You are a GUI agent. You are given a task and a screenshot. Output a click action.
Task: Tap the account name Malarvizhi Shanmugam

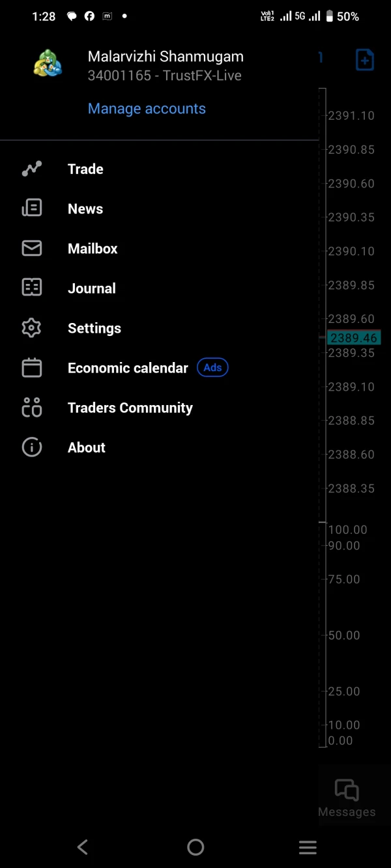166,57
